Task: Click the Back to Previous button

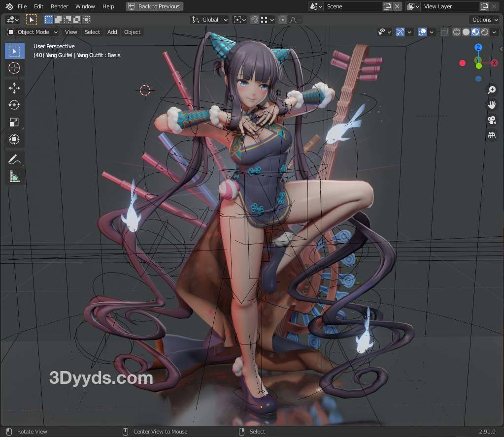Action: [x=154, y=6]
